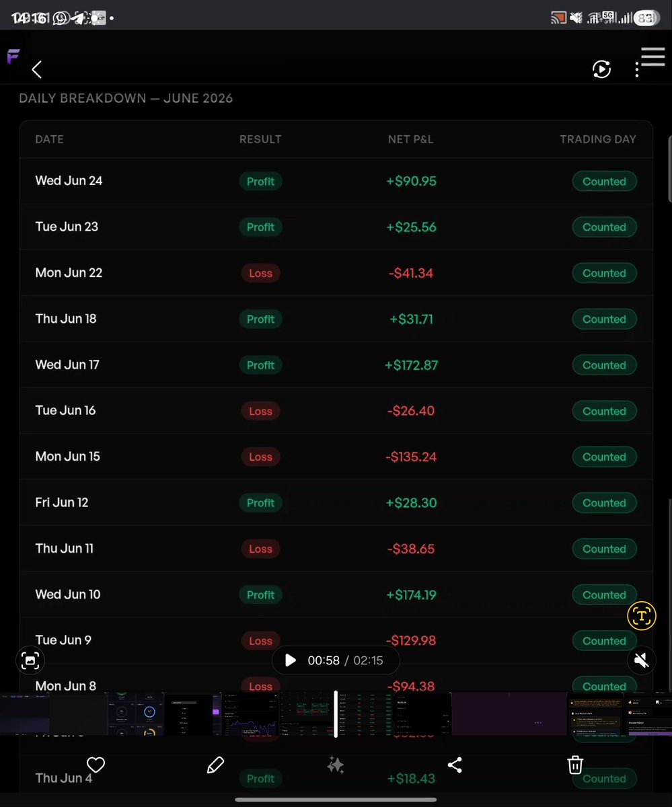Tap the Daily Breakdown — June 2026 heading
672x807 pixels.
tap(126, 98)
